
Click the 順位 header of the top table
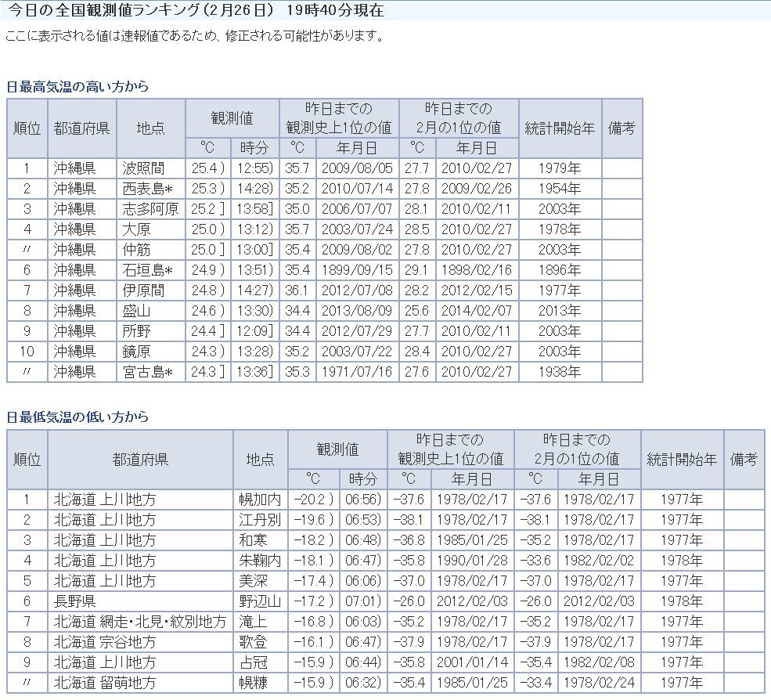27,128
